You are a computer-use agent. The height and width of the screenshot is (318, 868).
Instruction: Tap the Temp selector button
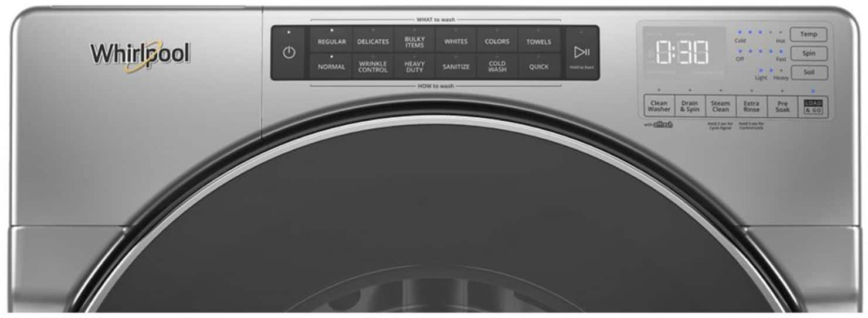808,34
